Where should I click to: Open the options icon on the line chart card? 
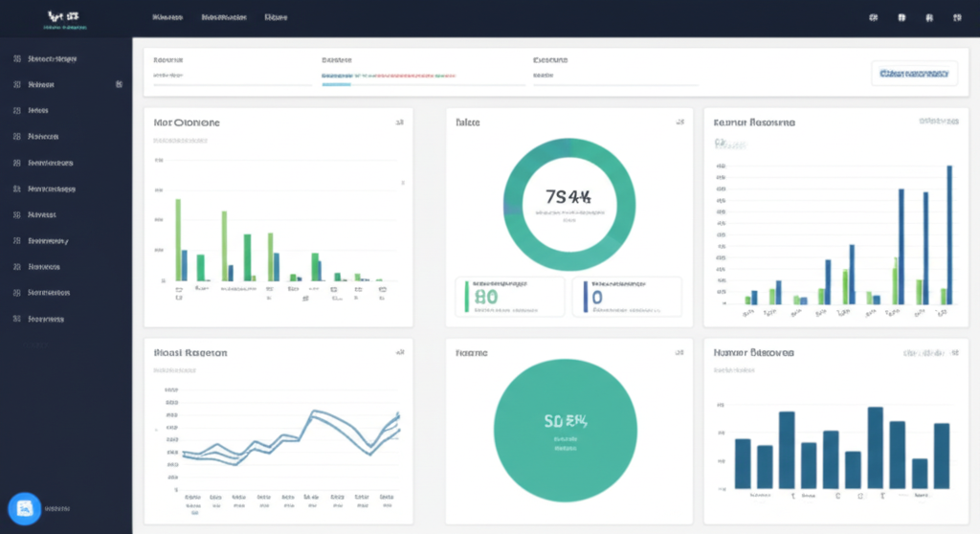(399, 353)
